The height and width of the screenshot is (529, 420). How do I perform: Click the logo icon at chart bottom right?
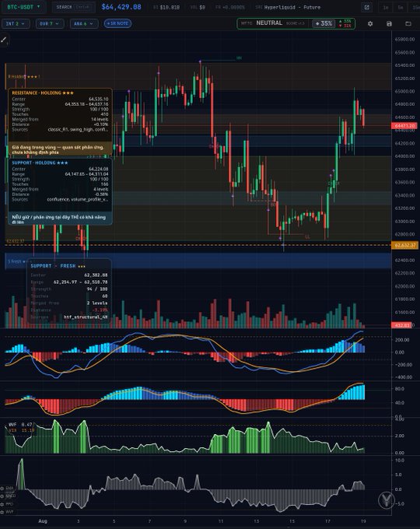pos(387,500)
